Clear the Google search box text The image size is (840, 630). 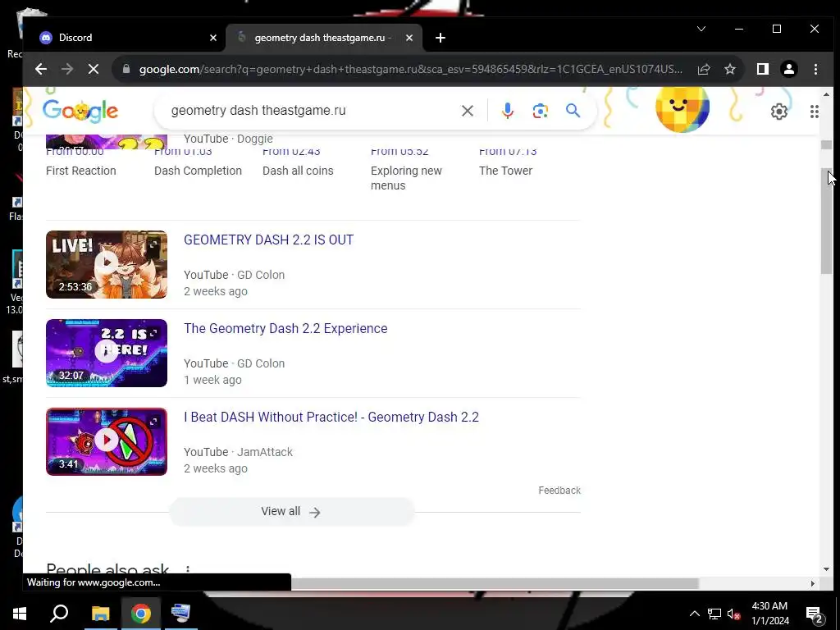(x=467, y=111)
